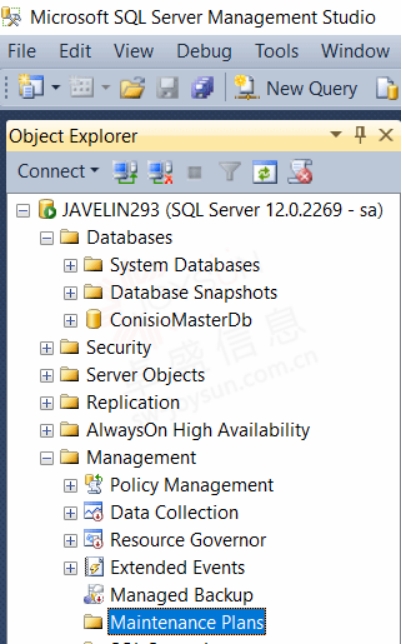Screen dimensions: 402x644
Task: Click the Connect Object Explorer icon
Action: tap(125, 172)
